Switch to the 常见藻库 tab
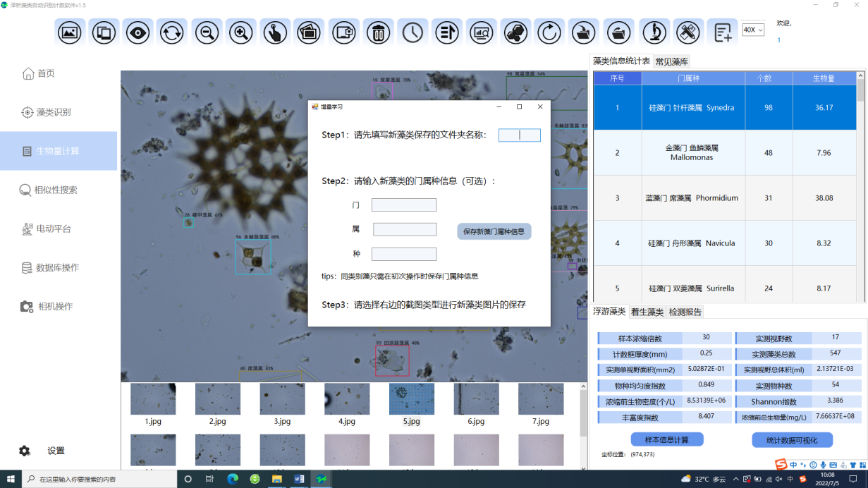868x488 pixels. point(672,62)
